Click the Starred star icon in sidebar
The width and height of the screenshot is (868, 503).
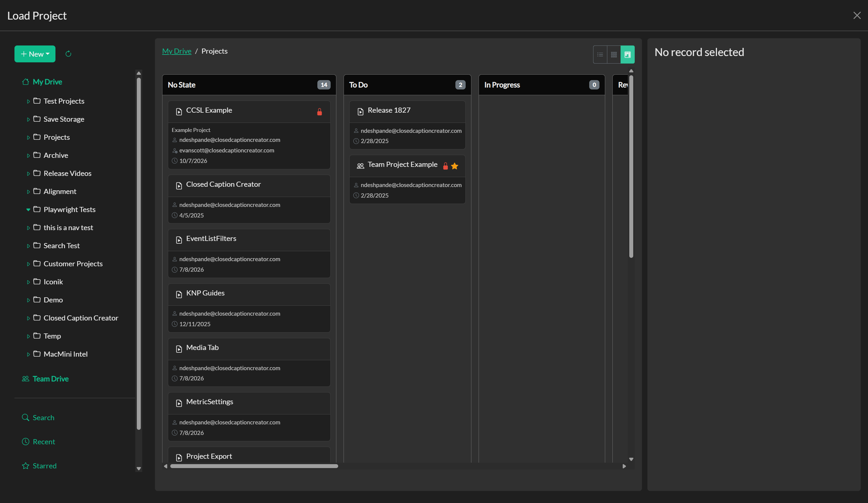(x=26, y=466)
